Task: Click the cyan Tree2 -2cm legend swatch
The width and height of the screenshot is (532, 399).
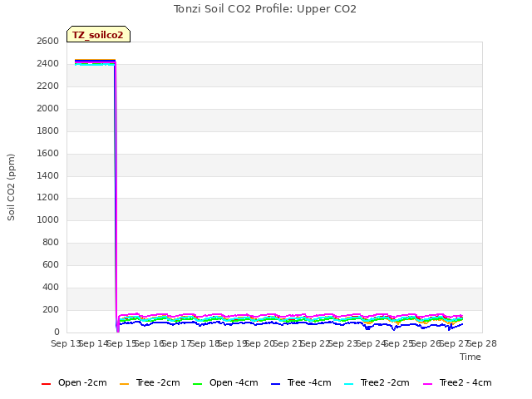Action: click(x=349, y=384)
